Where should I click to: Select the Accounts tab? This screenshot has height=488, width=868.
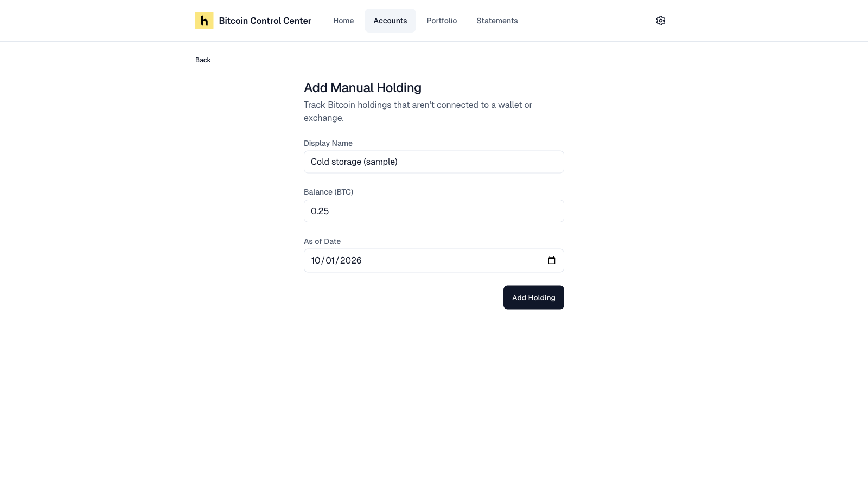(x=390, y=21)
